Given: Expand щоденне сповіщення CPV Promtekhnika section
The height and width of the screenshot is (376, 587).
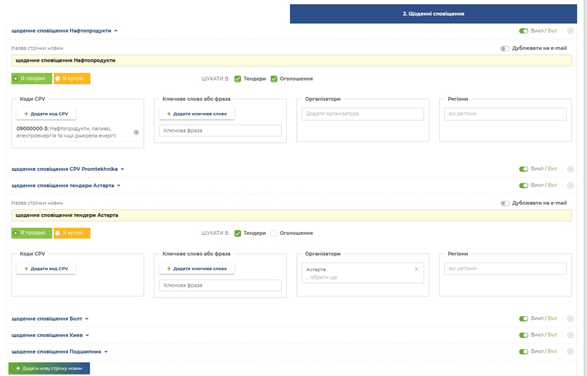Looking at the screenshot, I should pos(68,169).
